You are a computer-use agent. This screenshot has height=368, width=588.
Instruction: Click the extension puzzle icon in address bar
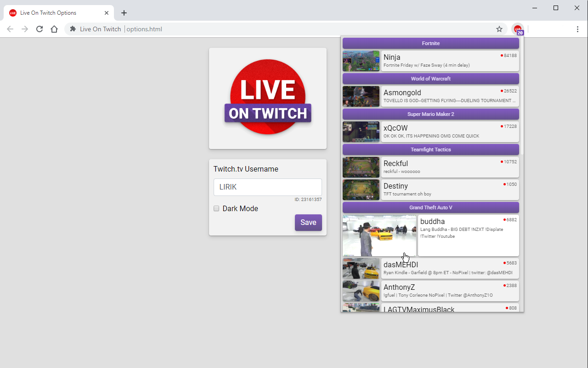click(x=73, y=29)
